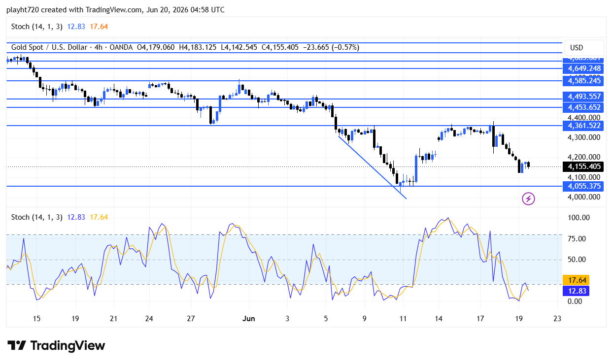Click the 4,300.000 price scale value
This screenshot has height=364, width=613.
584,137
